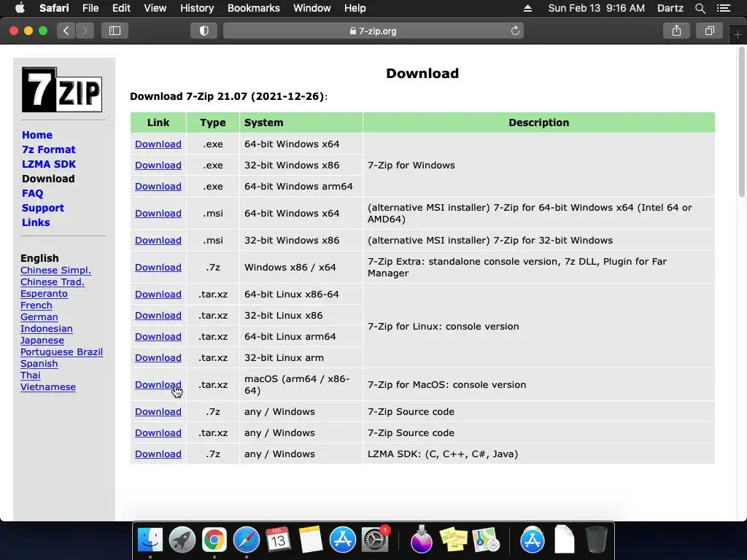The width and height of the screenshot is (747, 560).
Task: Toggle the Safari sidebar button
Action: click(115, 31)
